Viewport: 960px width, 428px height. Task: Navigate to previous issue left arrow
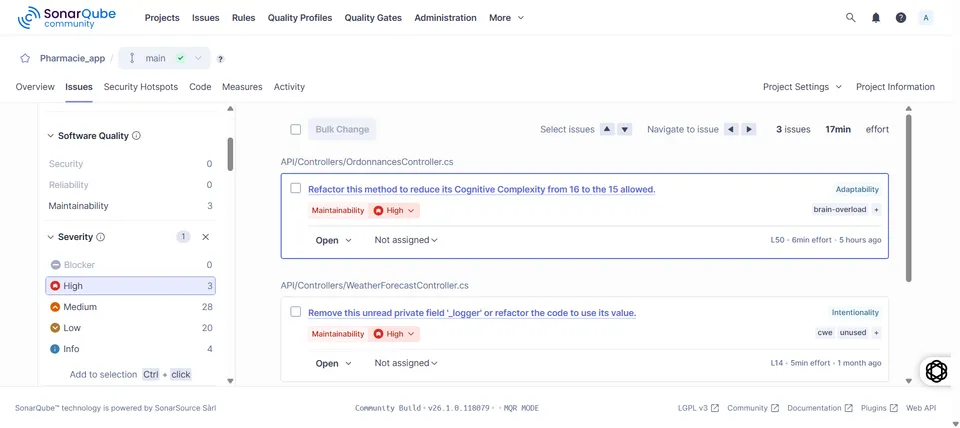click(x=731, y=129)
